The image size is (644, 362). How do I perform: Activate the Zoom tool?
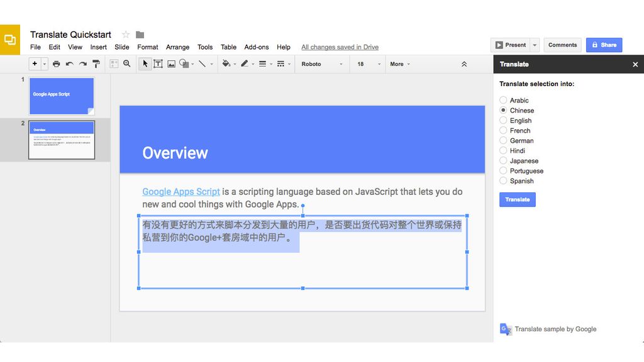126,63
